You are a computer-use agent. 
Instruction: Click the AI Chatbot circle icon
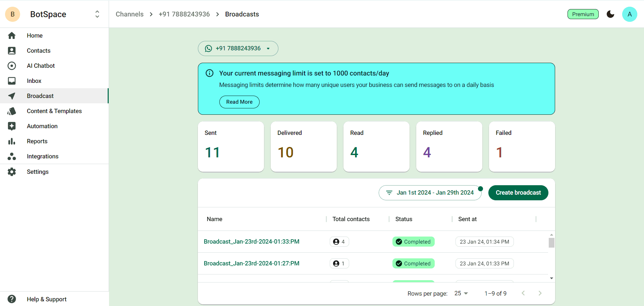(12, 66)
